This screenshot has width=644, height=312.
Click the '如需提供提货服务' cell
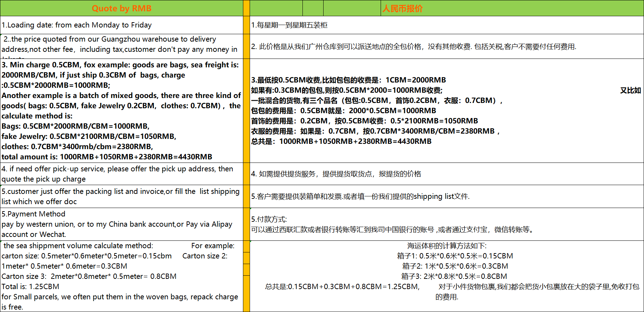(x=447, y=174)
